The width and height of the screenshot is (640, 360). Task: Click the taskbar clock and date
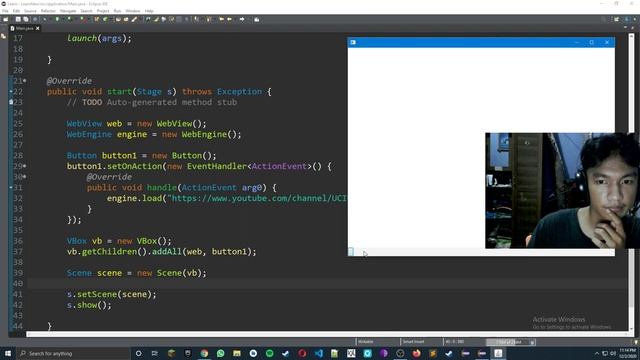(628, 353)
